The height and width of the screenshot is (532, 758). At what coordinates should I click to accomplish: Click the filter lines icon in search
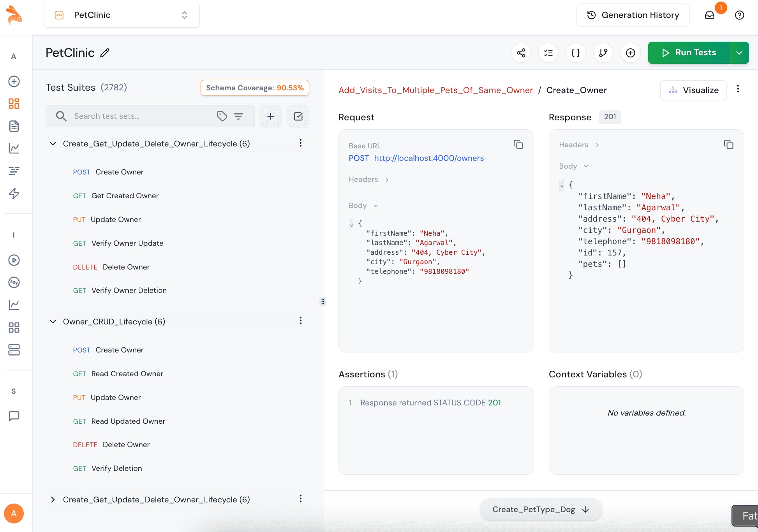pyautogui.click(x=238, y=116)
